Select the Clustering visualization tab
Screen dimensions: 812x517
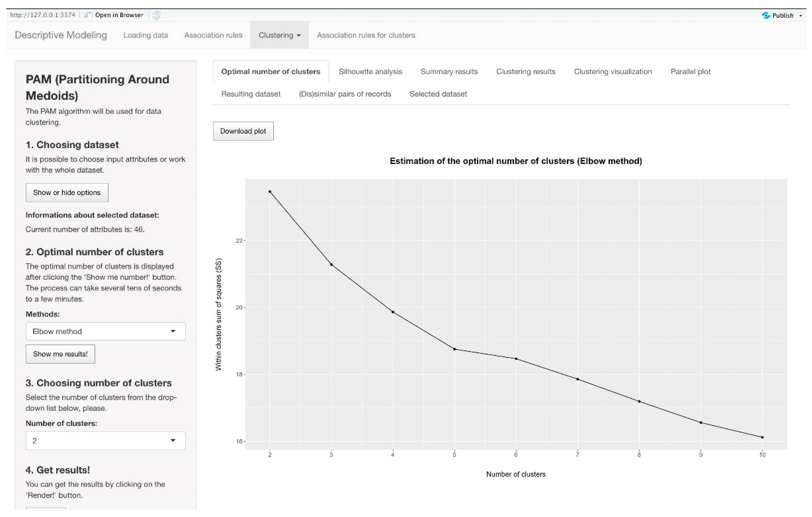pos(613,71)
